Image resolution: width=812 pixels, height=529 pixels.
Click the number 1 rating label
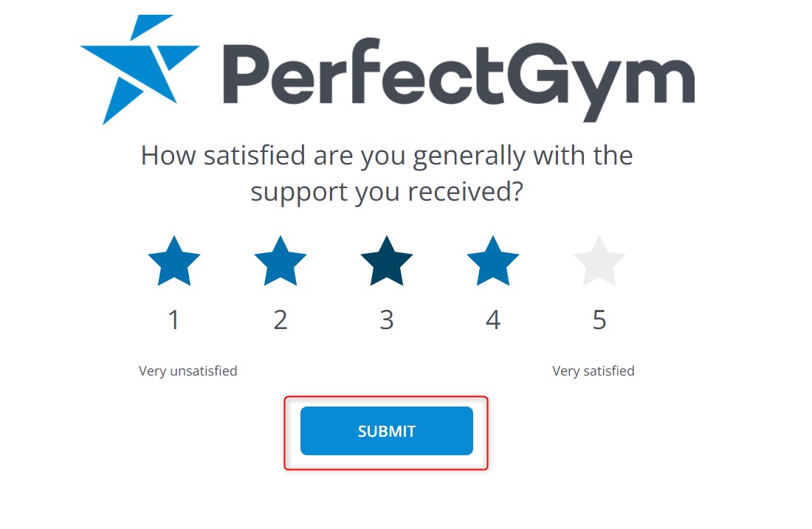click(174, 320)
